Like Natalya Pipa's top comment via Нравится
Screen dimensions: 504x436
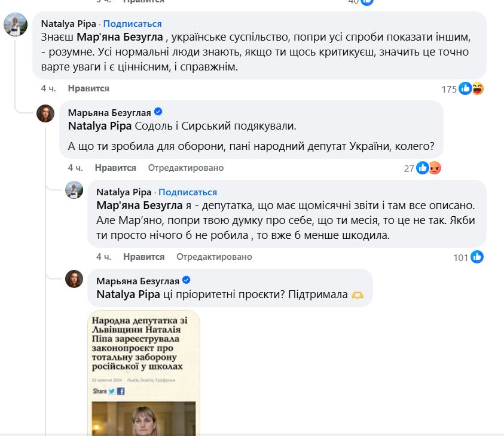(x=88, y=88)
